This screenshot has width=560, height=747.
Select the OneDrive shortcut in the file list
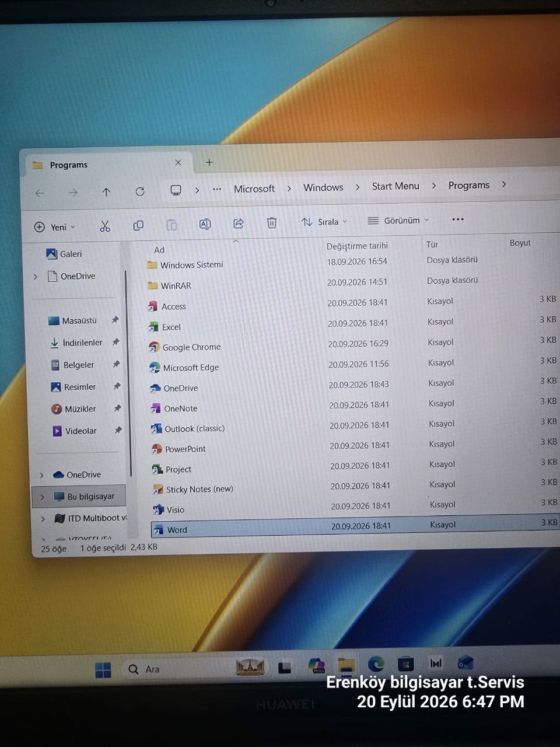click(x=174, y=388)
